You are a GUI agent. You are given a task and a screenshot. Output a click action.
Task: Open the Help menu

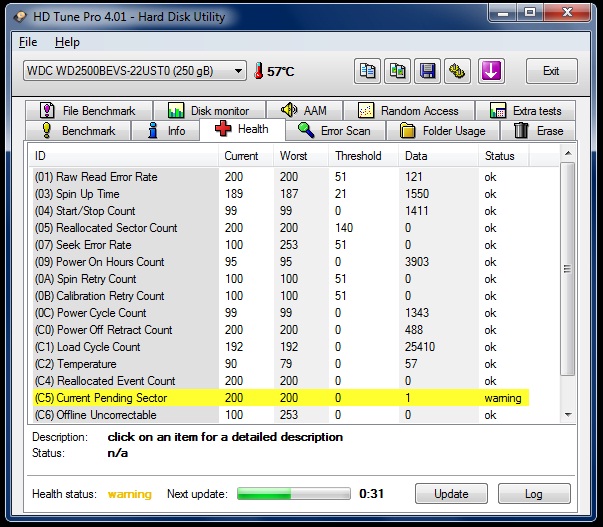point(67,42)
